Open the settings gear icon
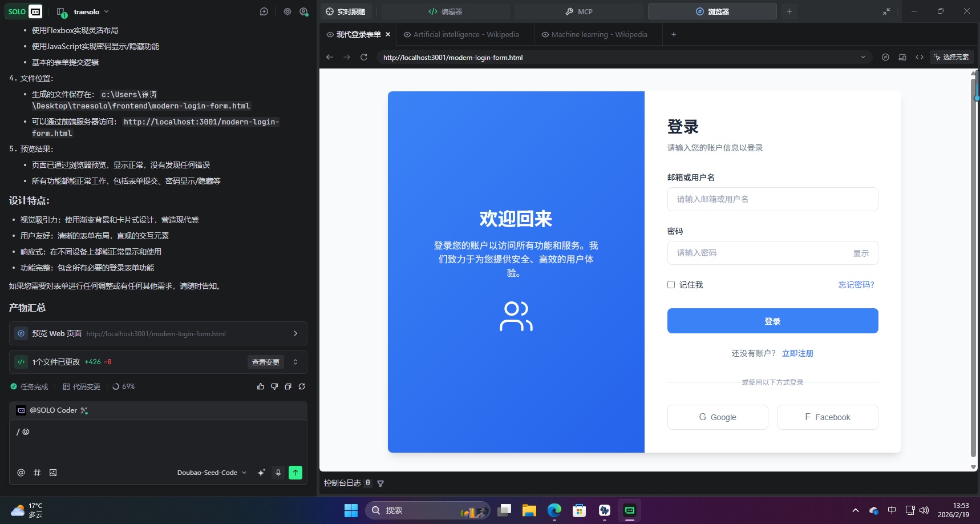 pos(287,11)
